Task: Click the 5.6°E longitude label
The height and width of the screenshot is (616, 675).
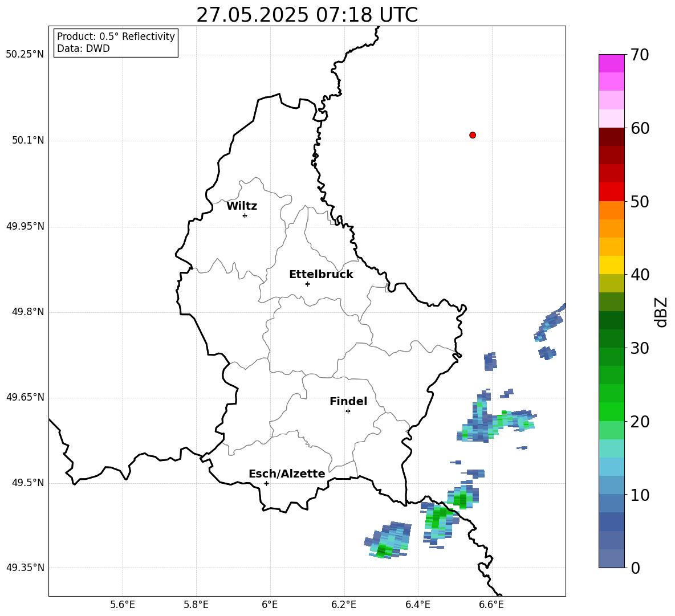Action: point(123,605)
